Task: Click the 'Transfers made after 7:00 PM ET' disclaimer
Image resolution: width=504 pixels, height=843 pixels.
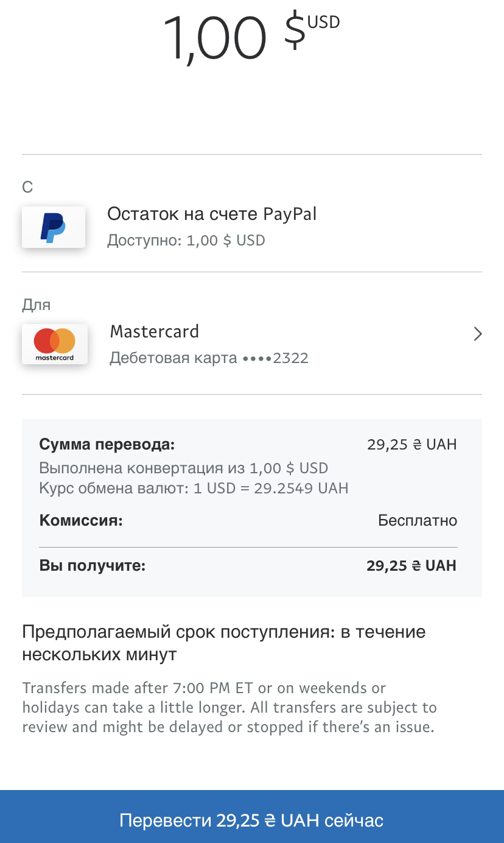Action: click(229, 708)
